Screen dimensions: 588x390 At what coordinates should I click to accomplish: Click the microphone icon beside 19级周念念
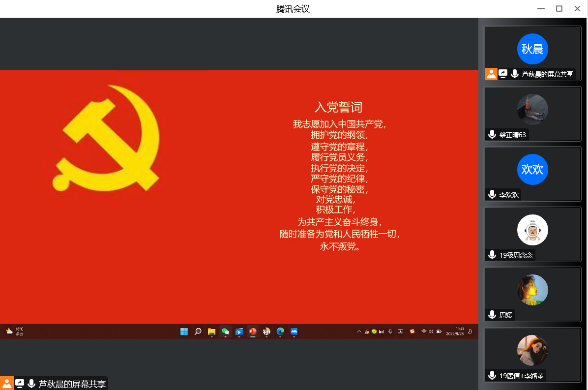[492, 255]
